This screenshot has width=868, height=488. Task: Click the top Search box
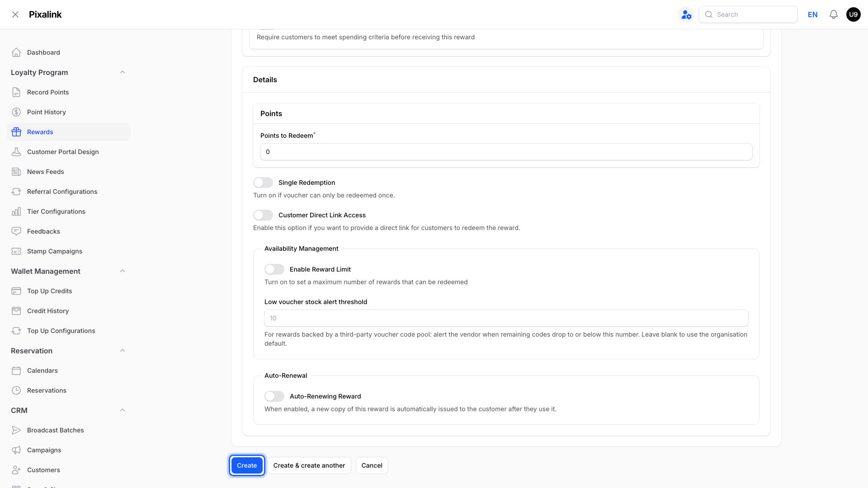(748, 14)
